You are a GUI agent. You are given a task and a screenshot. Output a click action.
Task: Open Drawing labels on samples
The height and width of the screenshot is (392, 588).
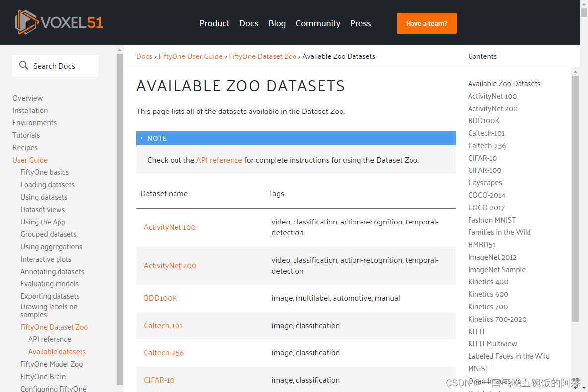pos(49,310)
